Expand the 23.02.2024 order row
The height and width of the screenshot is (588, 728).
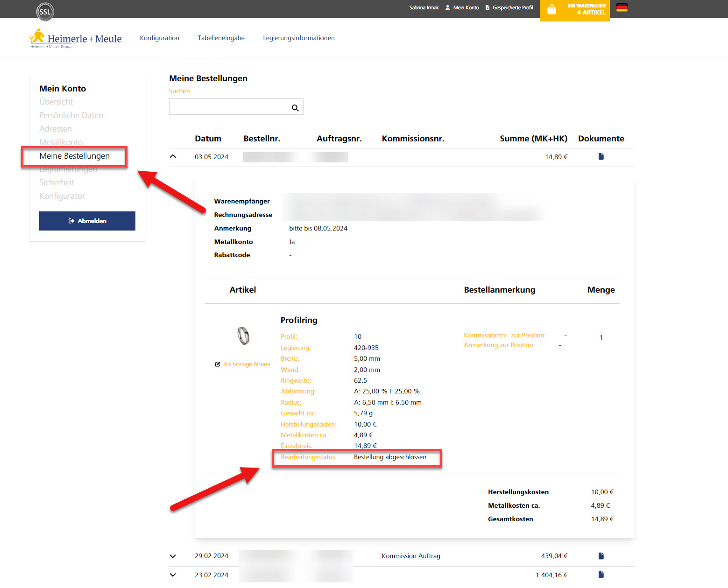(x=173, y=575)
